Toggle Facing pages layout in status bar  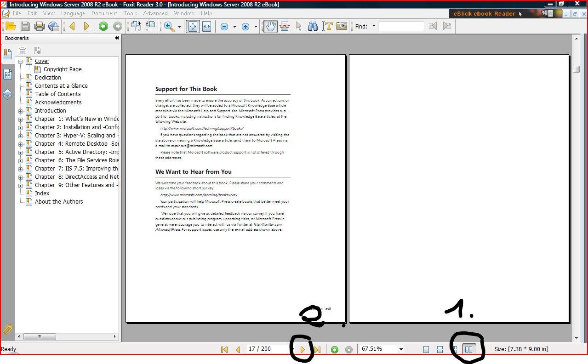[x=468, y=349]
